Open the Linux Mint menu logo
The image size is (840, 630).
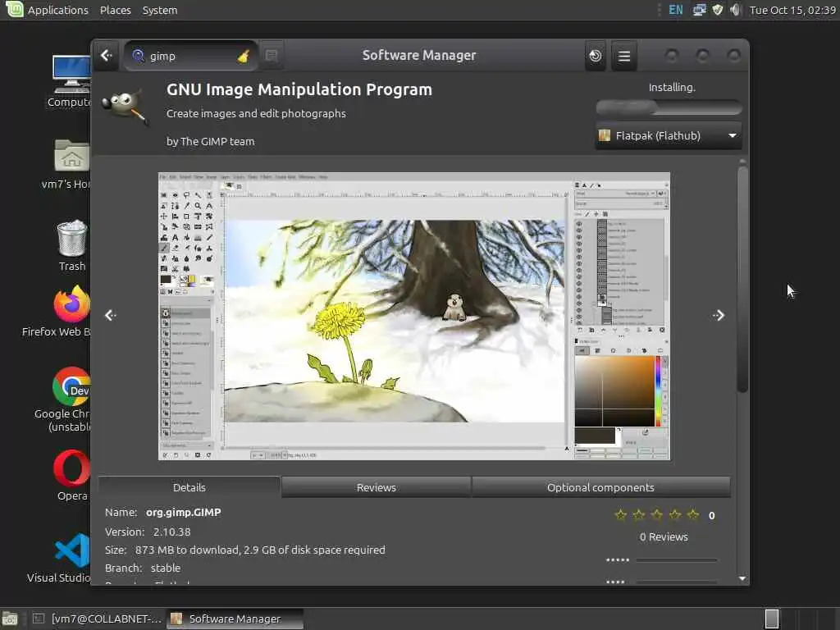(14, 9)
